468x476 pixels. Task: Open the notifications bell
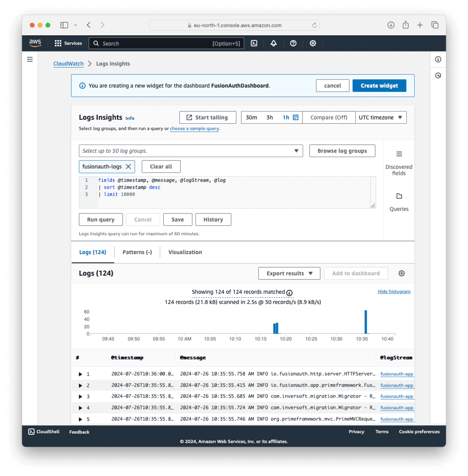[x=273, y=43]
